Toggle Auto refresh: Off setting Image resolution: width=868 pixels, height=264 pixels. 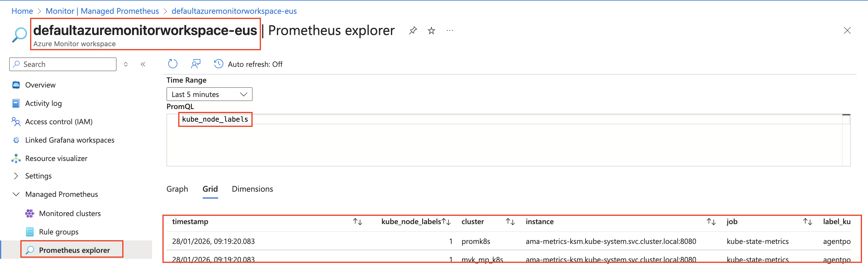tap(255, 64)
